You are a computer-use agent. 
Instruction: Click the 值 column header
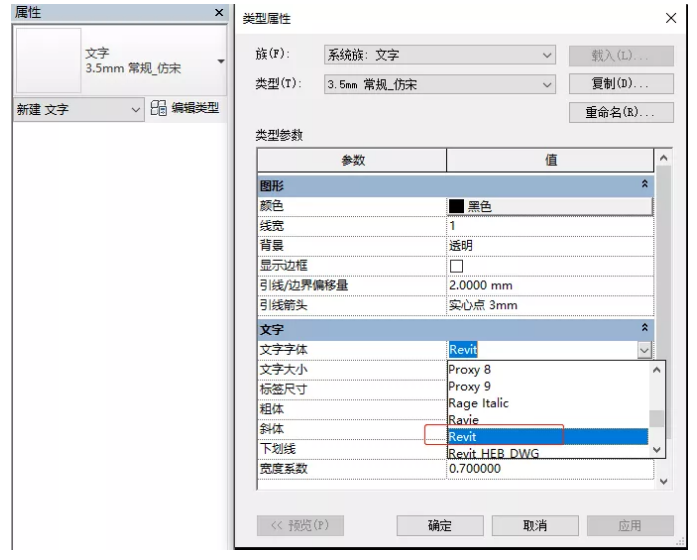(550, 160)
